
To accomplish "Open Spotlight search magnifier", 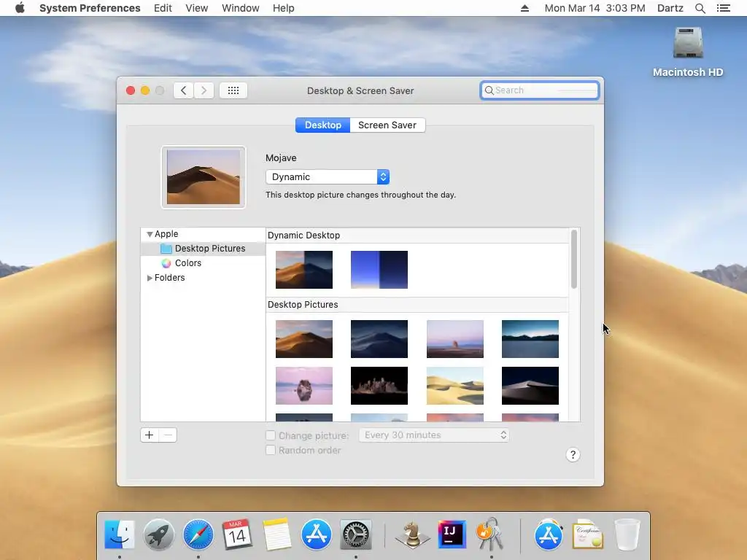I will coord(700,8).
